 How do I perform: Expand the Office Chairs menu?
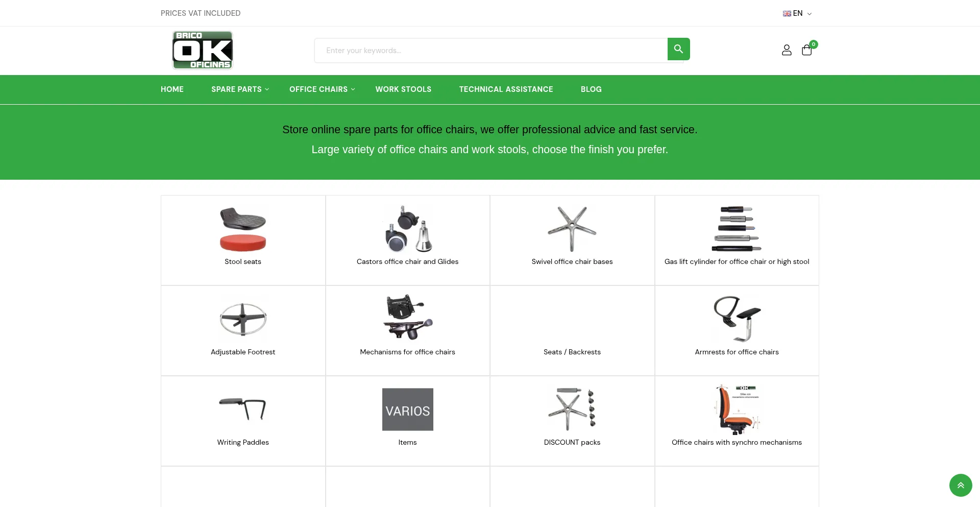pos(322,89)
